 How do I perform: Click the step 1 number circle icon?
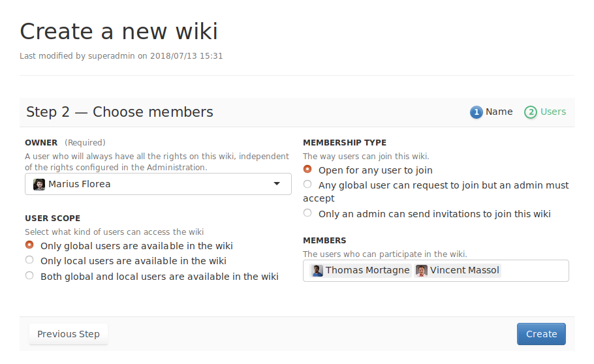476,112
